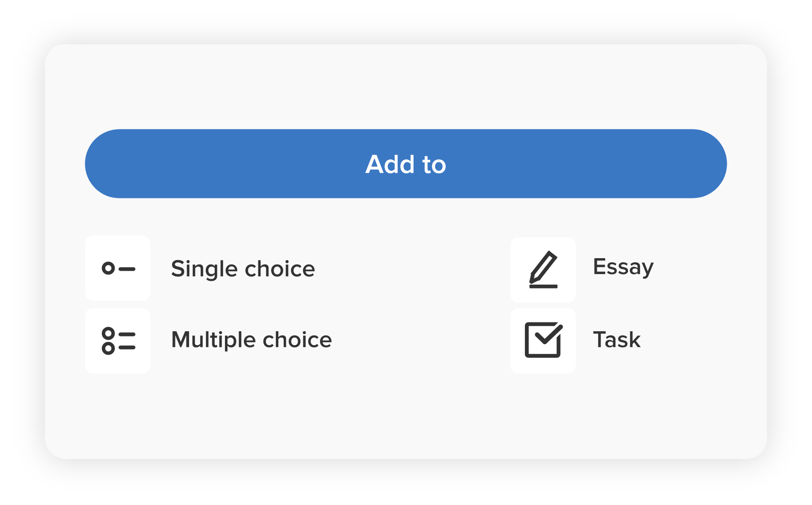Choose the Single choice text label

click(243, 269)
